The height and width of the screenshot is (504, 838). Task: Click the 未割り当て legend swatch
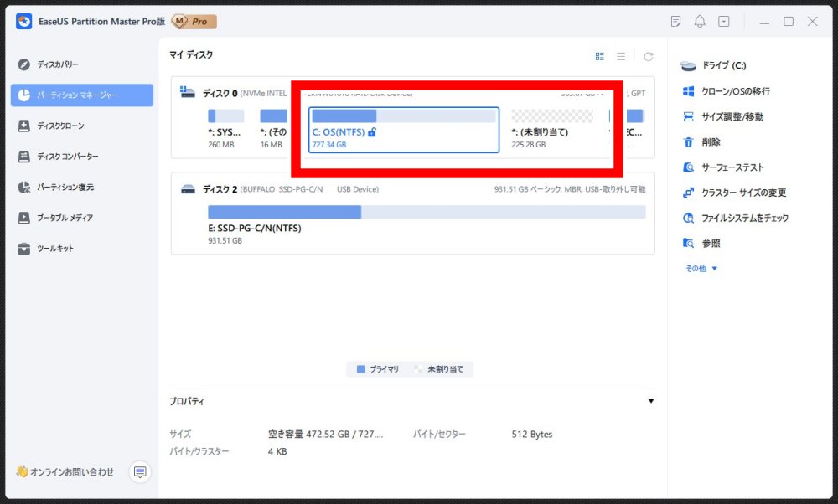418,369
